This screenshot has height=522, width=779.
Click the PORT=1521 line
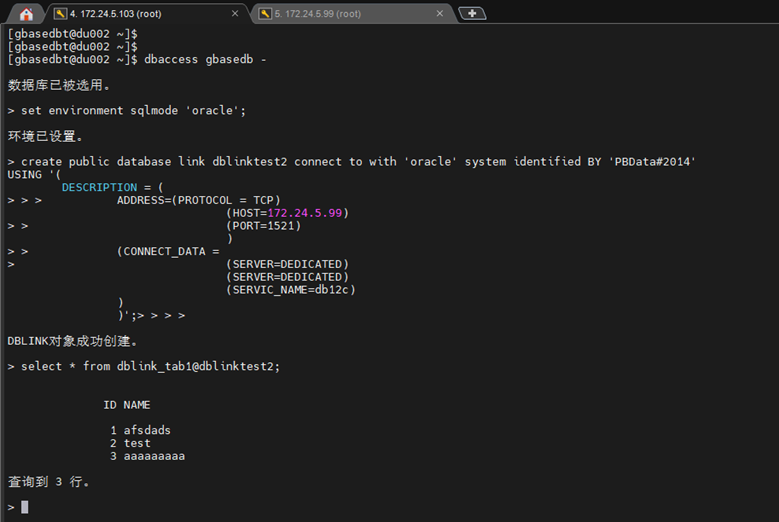click(x=264, y=226)
